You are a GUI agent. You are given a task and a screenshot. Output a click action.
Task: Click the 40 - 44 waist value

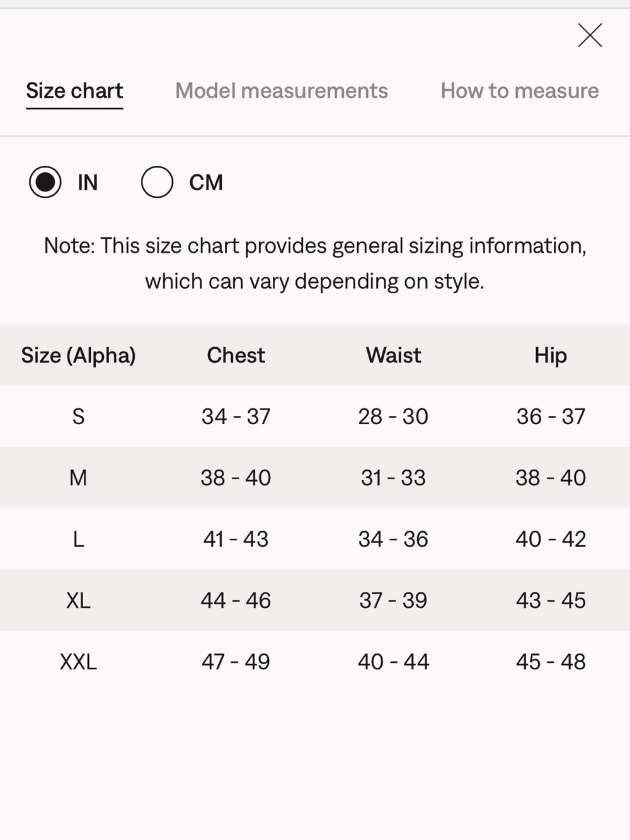[x=394, y=662]
